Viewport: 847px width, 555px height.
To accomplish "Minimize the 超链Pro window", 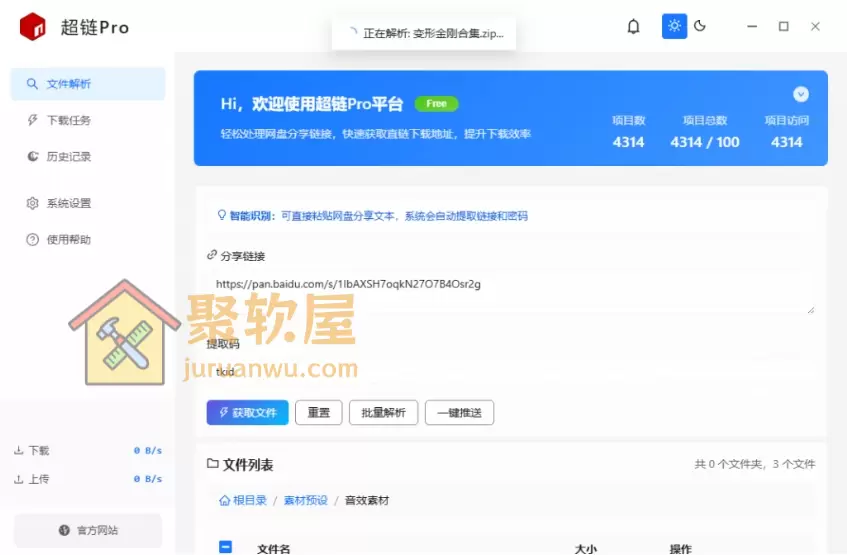I will (752, 26).
